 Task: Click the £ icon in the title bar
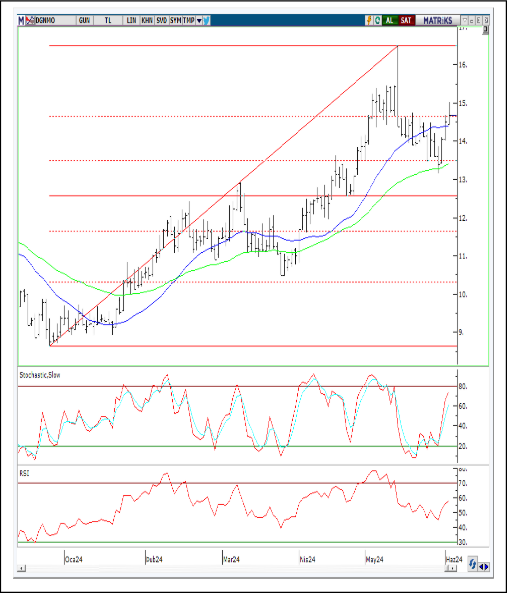tap(479, 20)
